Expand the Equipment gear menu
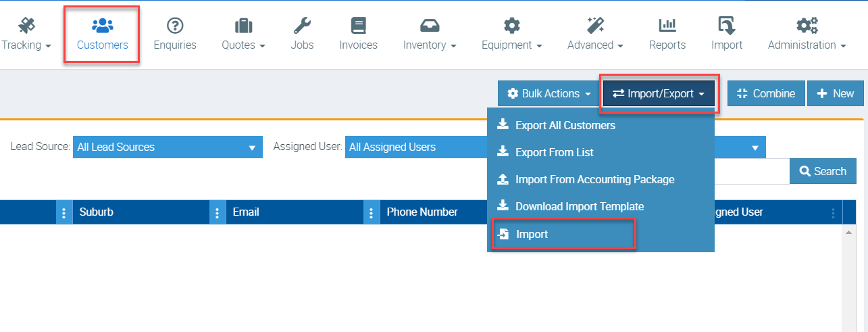 click(x=511, y=34)
